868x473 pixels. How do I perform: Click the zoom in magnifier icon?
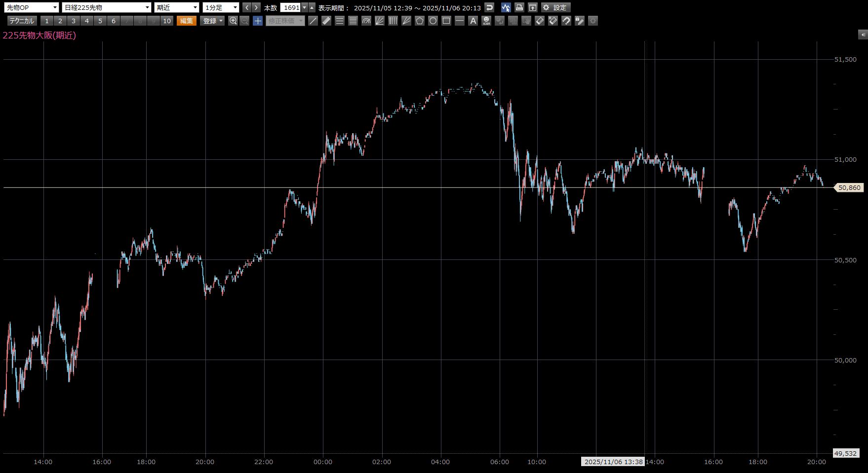click(233, 21)
